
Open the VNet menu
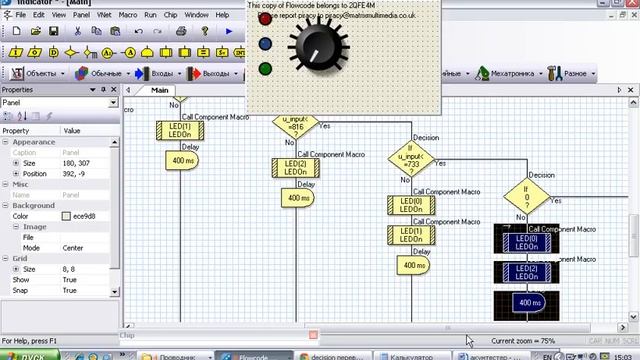[104, 15]
